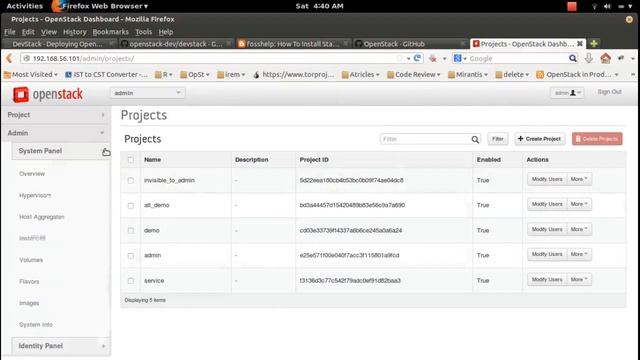Open Hypervisors in System Panel
Image resolution: width=640 pixels, height=360 pixels.
(x=35, y=196)
